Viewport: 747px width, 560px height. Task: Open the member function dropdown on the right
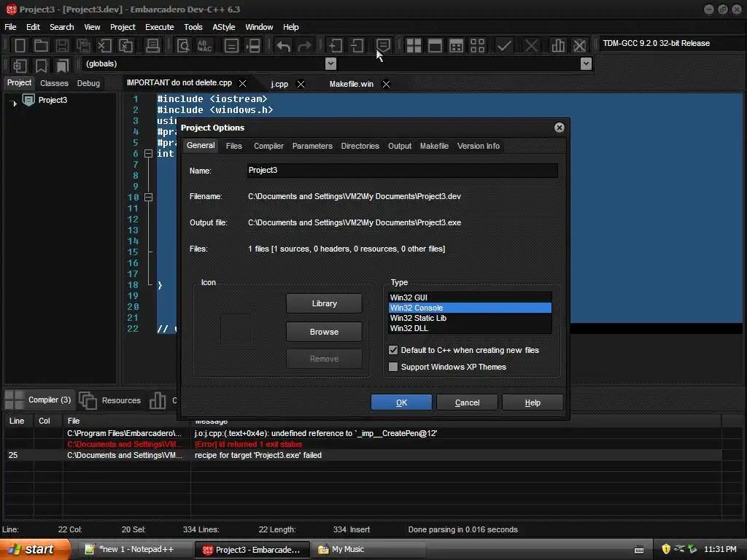[587, 64]
